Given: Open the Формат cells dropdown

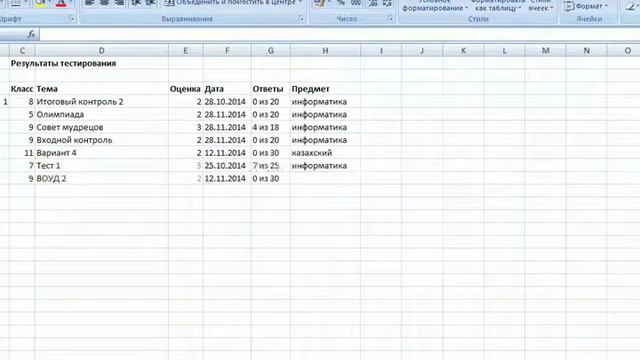Looking at the screenshot, I should (586, 6).
